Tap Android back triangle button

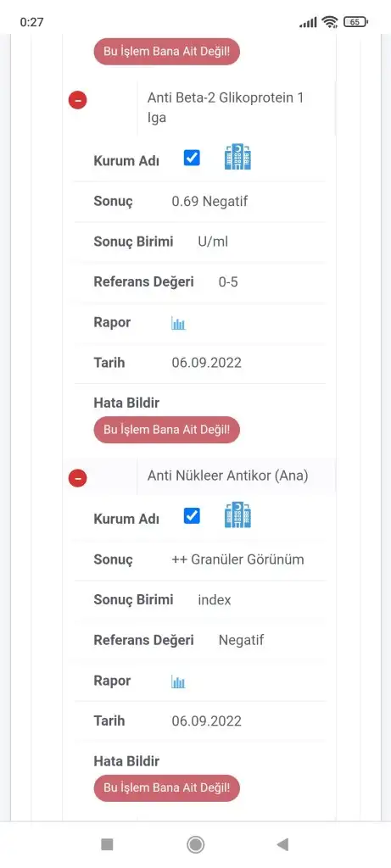click(x=283, y=844)
